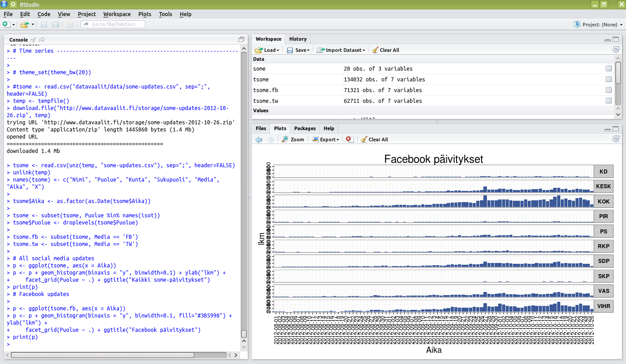Screen dimensions: 626x364
Task: Click the VIHR facet label on plot
Action: (604, 306)
